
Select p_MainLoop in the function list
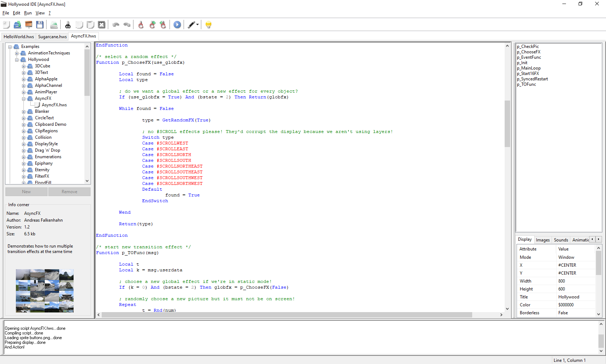pyautogui.click(x=528, y=68)
